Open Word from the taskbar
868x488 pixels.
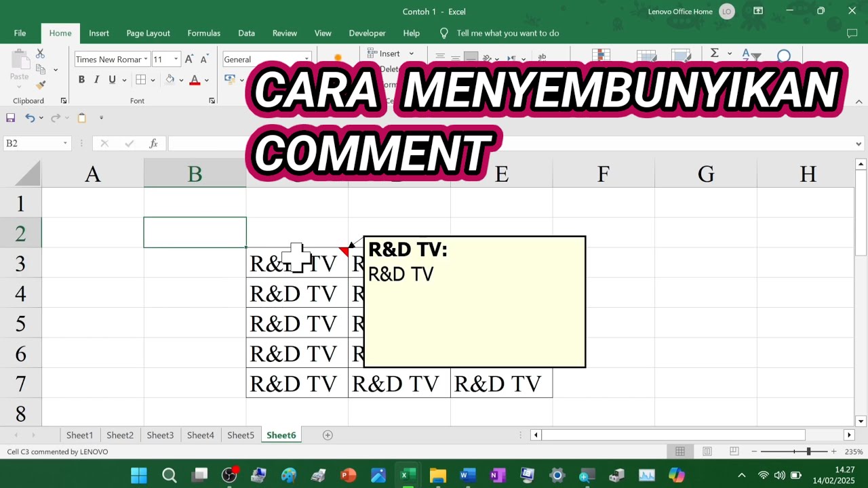(x=467, y=475)
